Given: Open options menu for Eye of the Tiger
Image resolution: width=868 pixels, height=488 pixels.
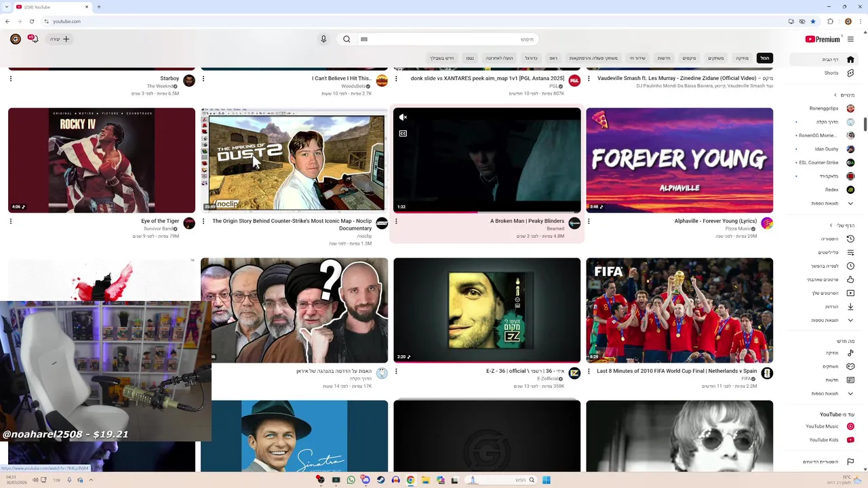Looking at the screenshot, I should (11, 221).
